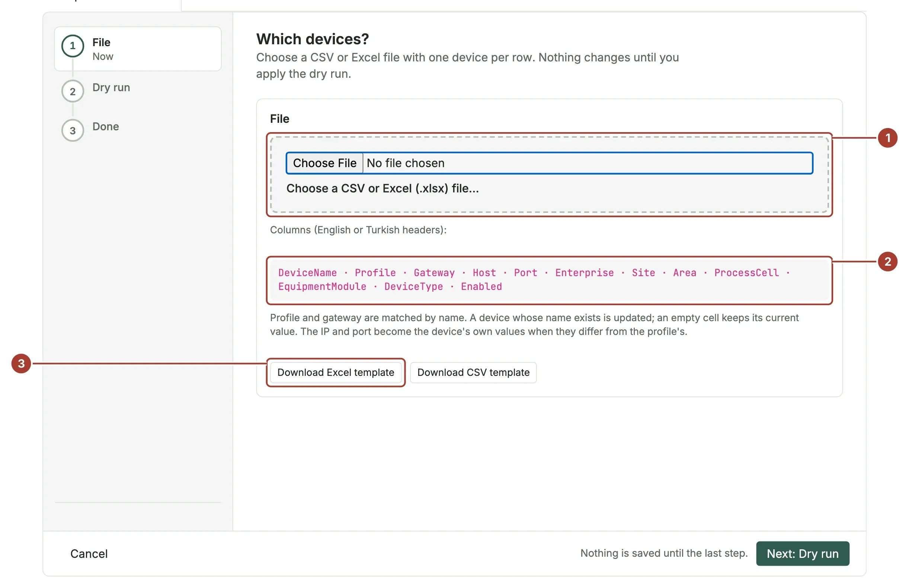Click the step 2 number circle
909x588 pixels.
[x=73, y=92]
